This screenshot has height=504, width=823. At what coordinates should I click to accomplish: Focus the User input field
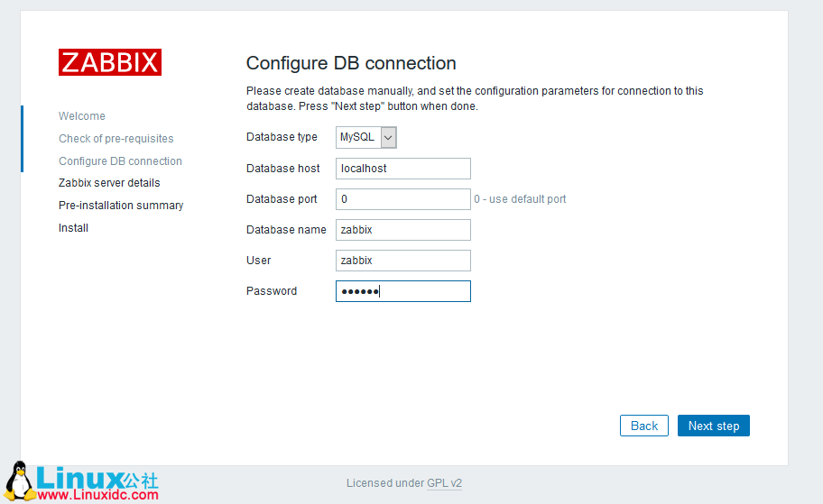click(x=403, y=261)
